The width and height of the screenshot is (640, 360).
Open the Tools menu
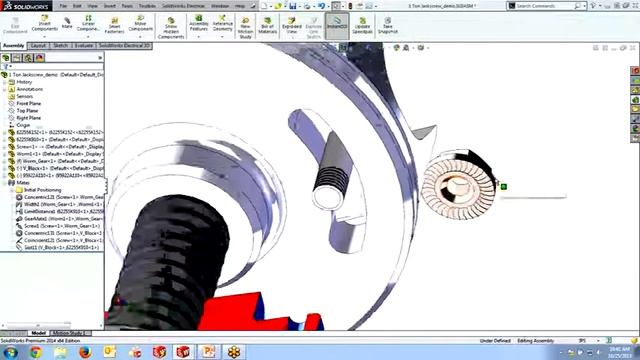127,6
